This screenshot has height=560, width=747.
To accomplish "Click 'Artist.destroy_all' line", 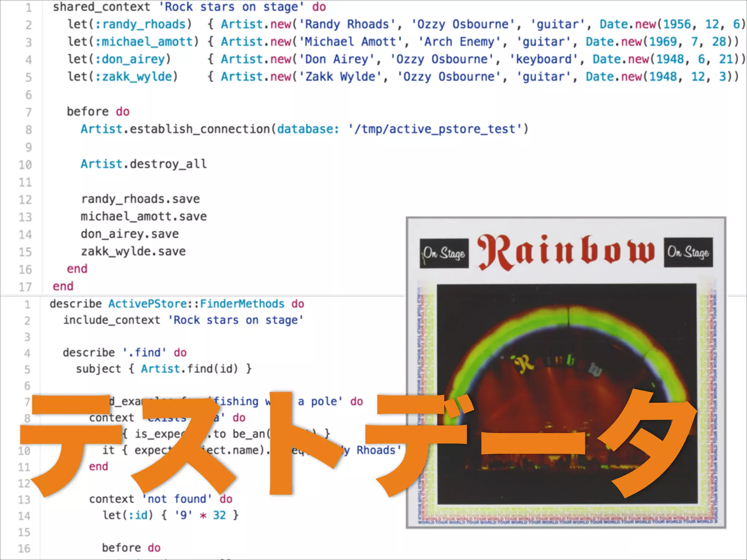I will pos(144,164).
